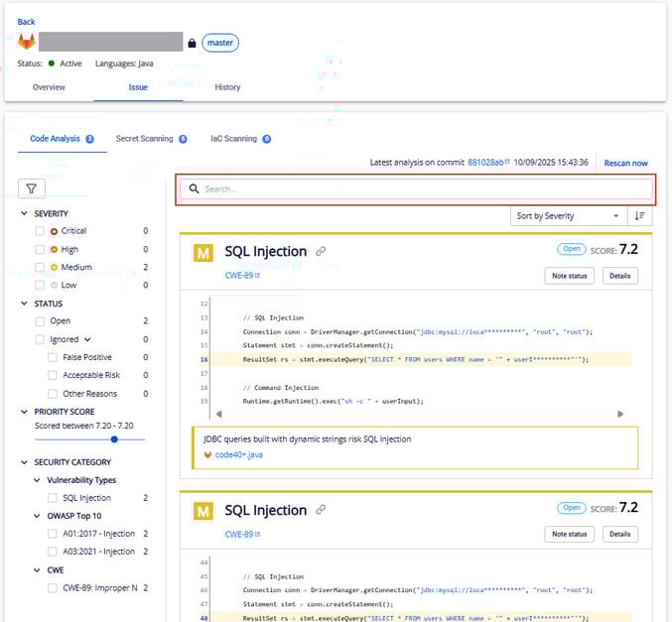Click the sort order direction icon
The height and width of the screenshot is (622, 672).
click(x=640, y=215)
